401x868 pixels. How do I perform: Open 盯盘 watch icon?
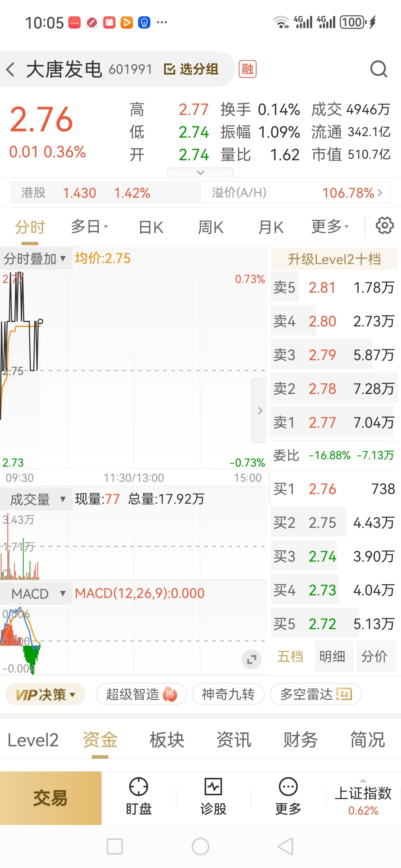coord(138,797)
